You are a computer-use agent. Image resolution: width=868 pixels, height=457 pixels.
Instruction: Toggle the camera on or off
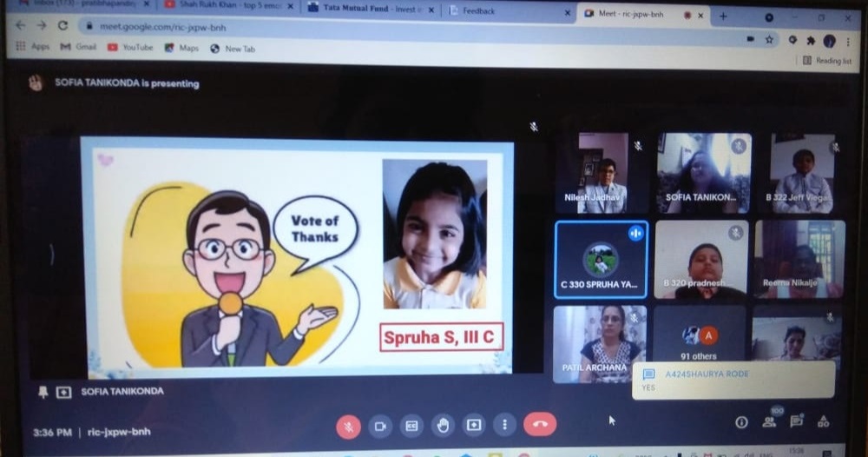379,426
